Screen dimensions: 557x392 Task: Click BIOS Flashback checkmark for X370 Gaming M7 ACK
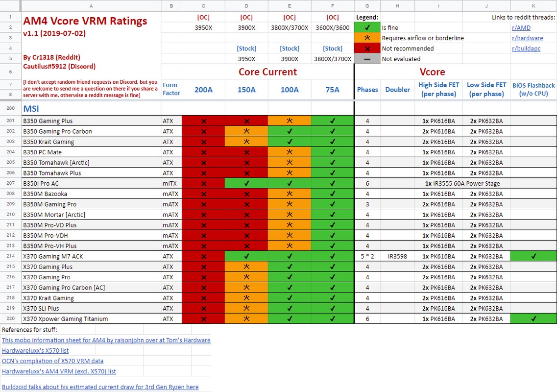pyautogui.click(x=533, y=256)
